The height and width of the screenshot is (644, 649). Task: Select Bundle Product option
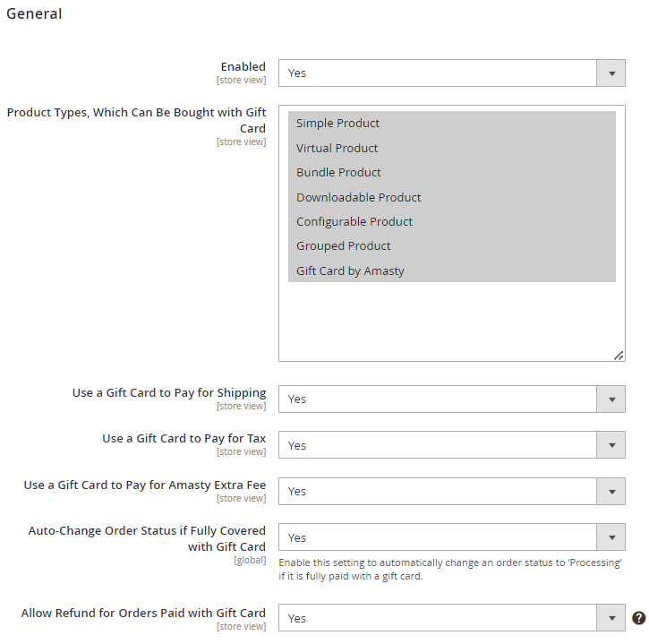click(452, 172)
